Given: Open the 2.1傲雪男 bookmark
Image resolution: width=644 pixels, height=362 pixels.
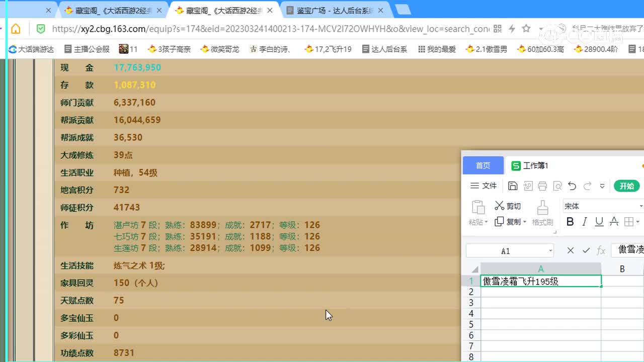Looking at the screenshot, I should point(487,49).
